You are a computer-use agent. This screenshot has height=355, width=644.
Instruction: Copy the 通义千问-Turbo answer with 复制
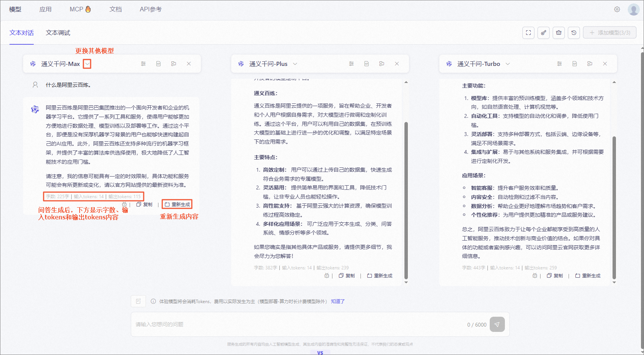click(x=555, y=276)
